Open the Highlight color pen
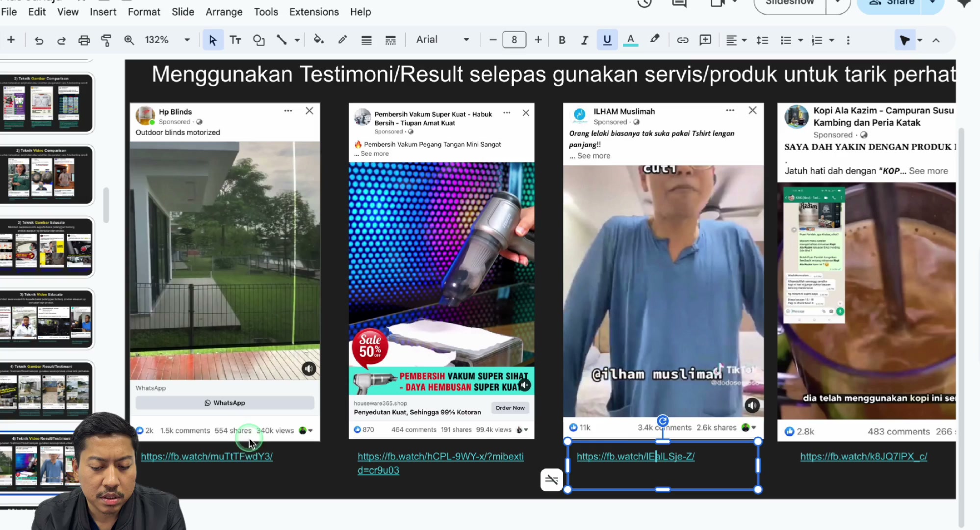Image resolution: width=980 pixels, height=530 pixels. click(x=654, y=39)
